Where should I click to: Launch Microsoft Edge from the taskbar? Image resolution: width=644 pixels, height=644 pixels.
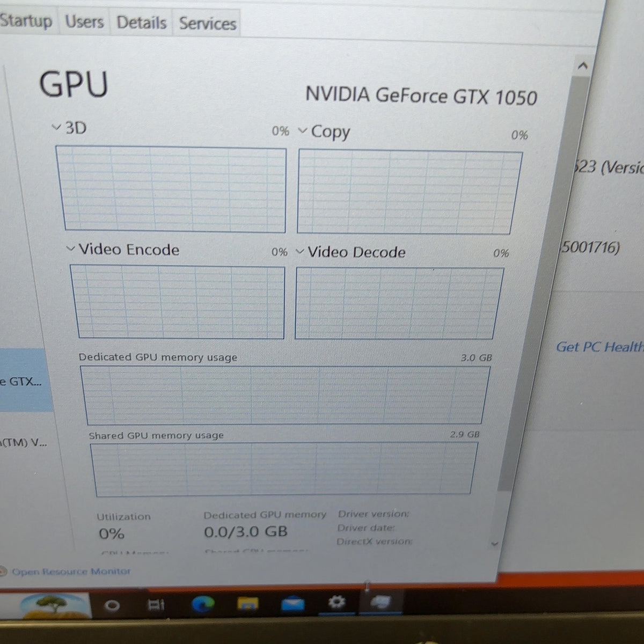pyautogui.click(x=203, y=605)
